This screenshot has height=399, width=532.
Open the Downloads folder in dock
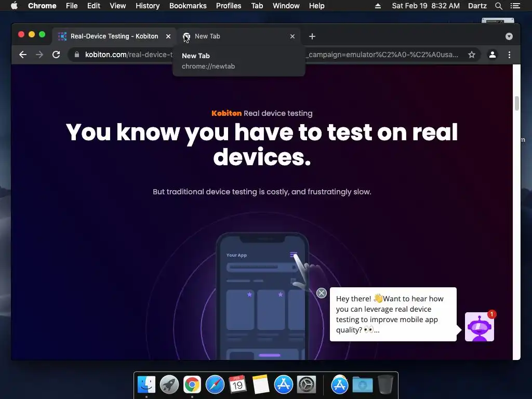pos(362,385)
